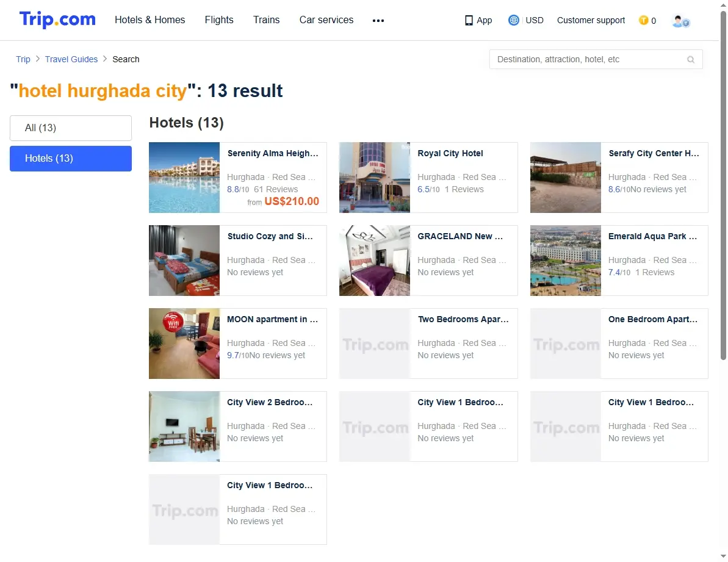Go to Trip breadcrumb link
Screen dimensions: 728x562
[23, 59]
